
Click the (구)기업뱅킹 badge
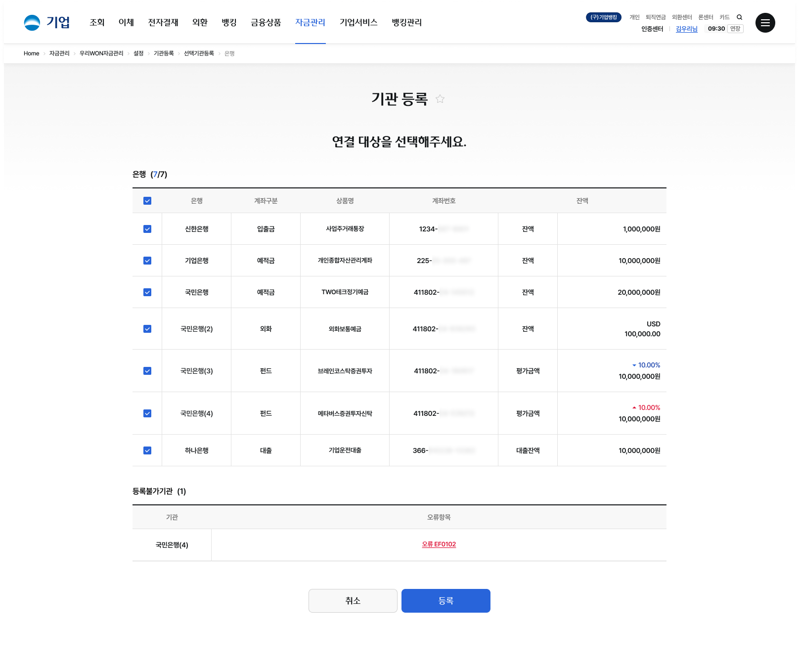(604, 17)
